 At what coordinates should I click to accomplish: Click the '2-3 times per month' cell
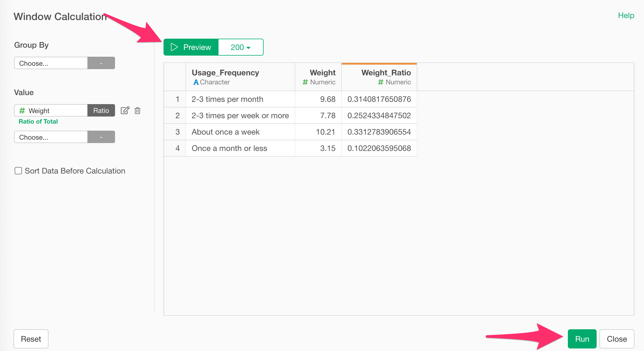click(240, 99)
